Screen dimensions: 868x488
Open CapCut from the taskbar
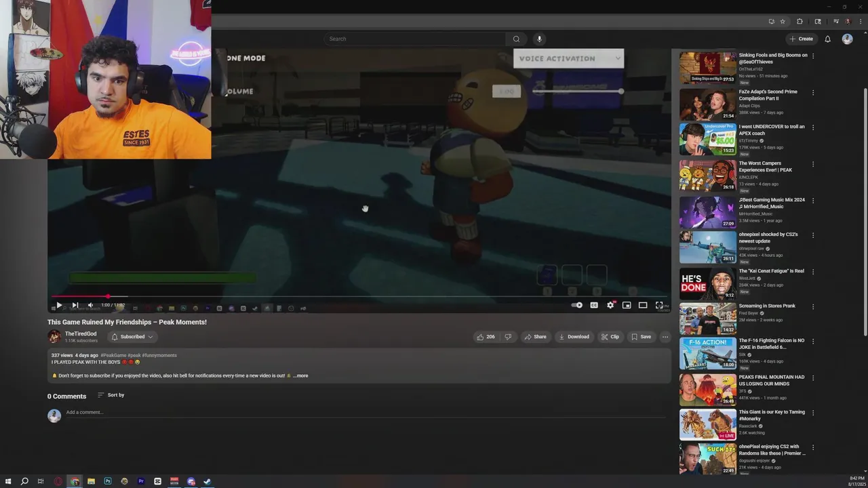(157, 481)
